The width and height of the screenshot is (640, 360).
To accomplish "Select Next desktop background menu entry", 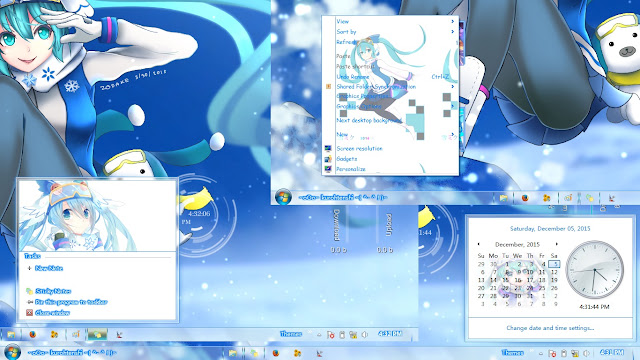I will [369, 120].
